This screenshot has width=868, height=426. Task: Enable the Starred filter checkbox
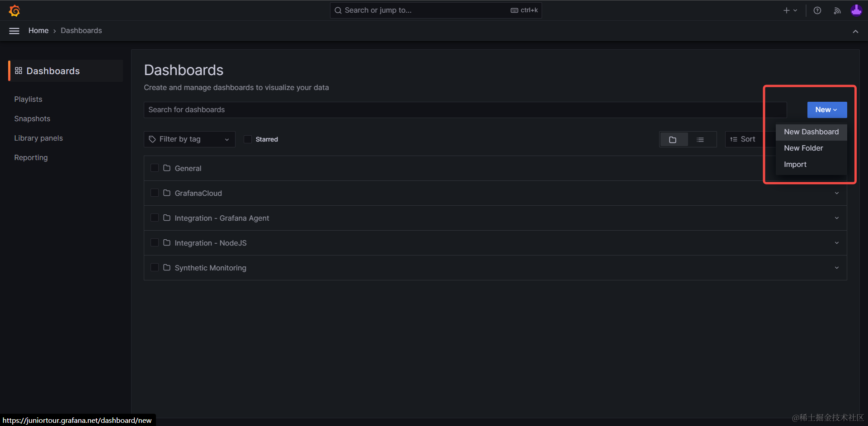pyautogui.click(x=248, y=139)
